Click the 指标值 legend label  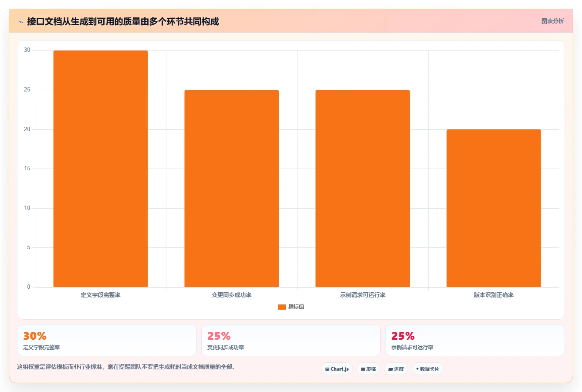pyautogui.click(x=296, y=307)
